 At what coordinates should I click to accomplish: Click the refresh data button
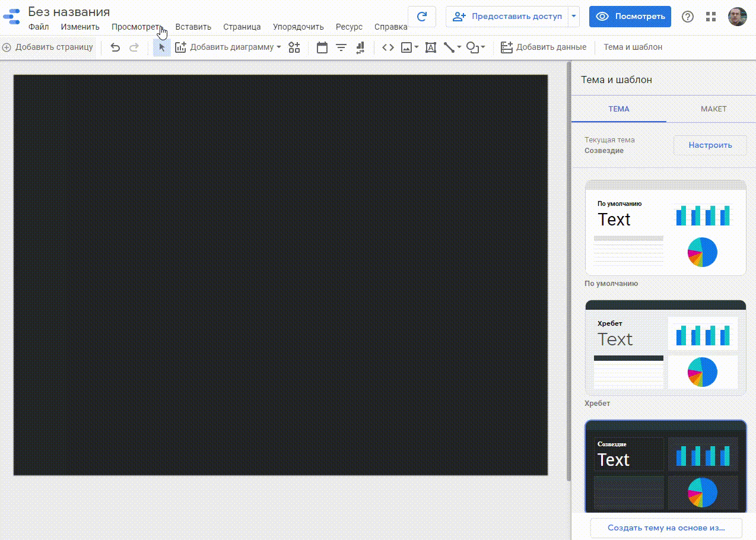pos(422,17)
